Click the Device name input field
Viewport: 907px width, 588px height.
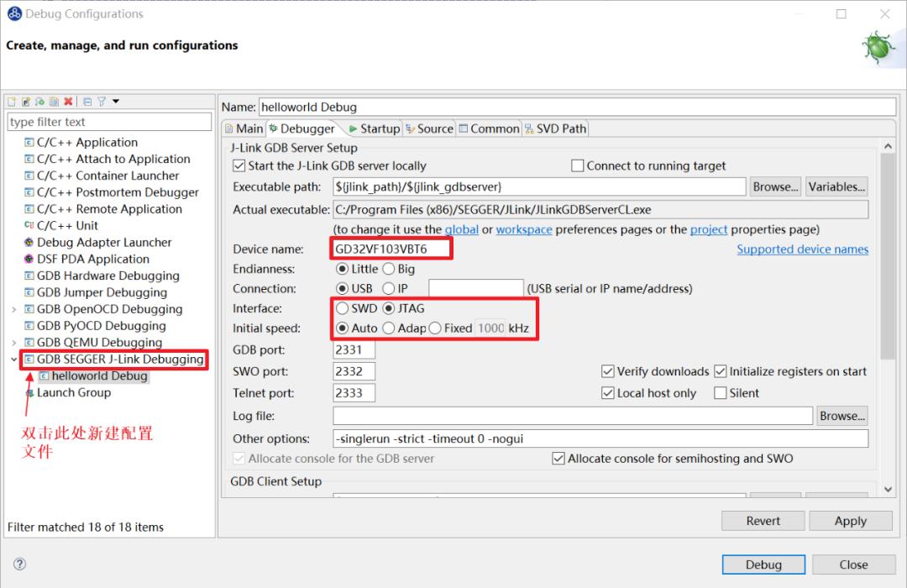coord(391,249)
